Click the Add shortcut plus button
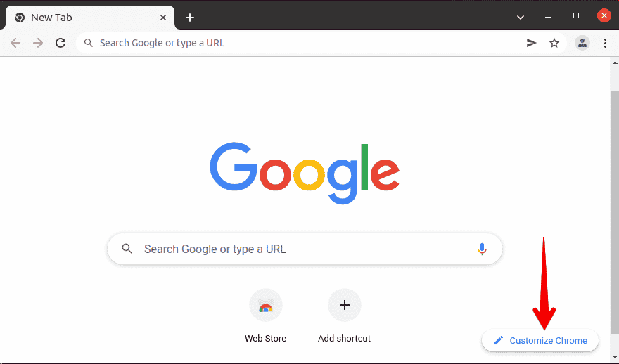The image size is (619, 364). [345, 306]
